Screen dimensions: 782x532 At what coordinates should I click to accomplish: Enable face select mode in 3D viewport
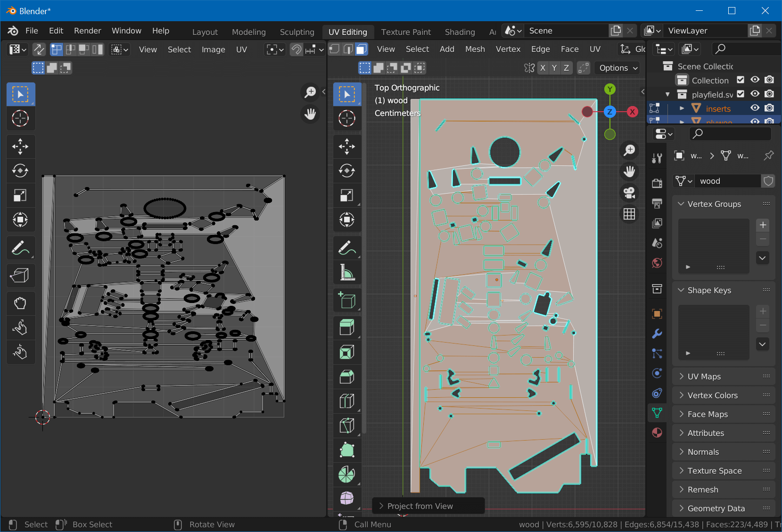362,49
